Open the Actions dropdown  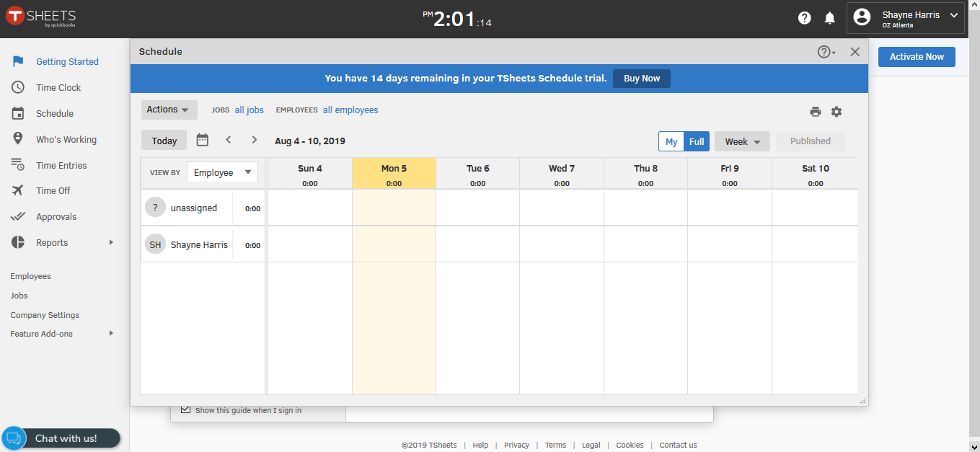(169, 110)
